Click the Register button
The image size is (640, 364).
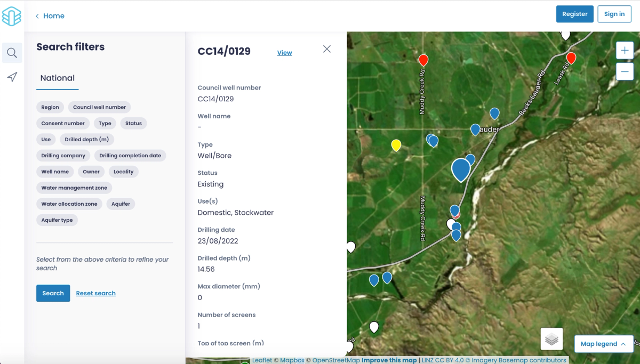pyautogui.click(x=574, y=14)
